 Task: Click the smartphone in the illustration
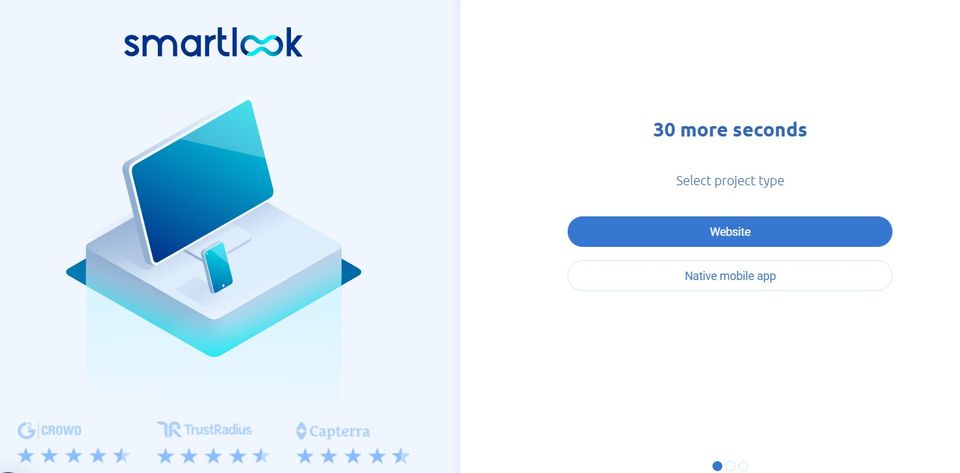(217, 267)
